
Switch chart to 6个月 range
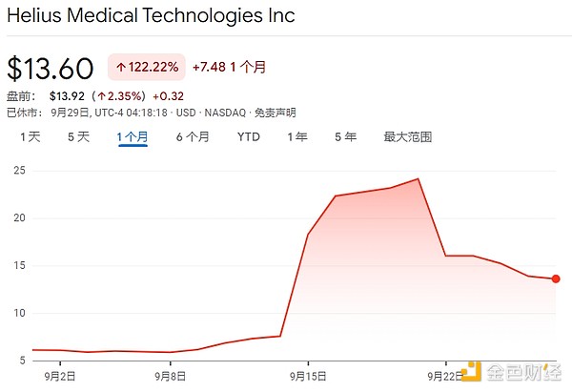pyautogui.click(x=193, y=137)
